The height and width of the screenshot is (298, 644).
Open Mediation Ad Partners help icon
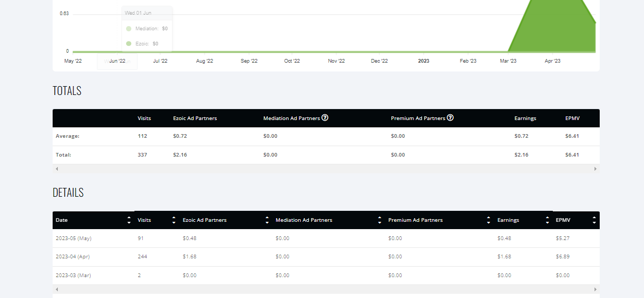(x=325, y=118)
